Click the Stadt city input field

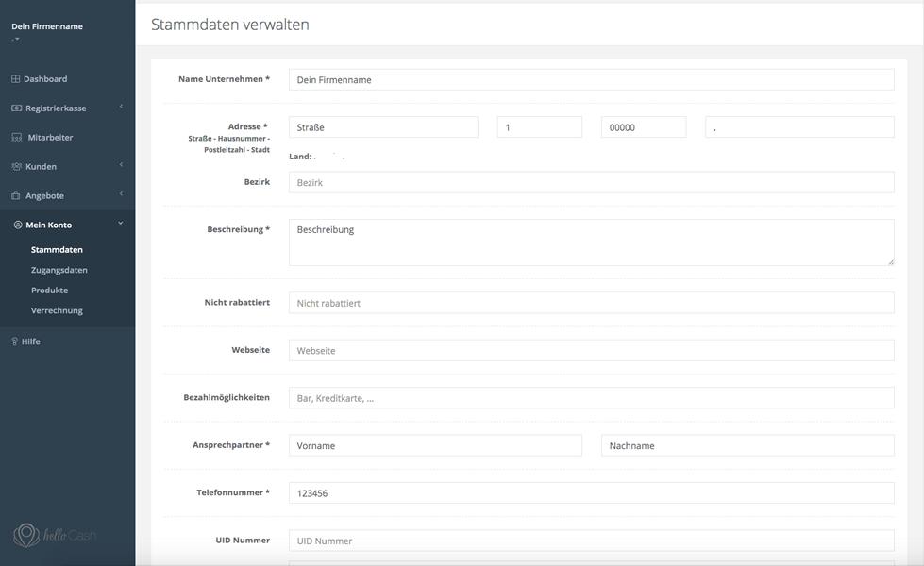[799, 127]
